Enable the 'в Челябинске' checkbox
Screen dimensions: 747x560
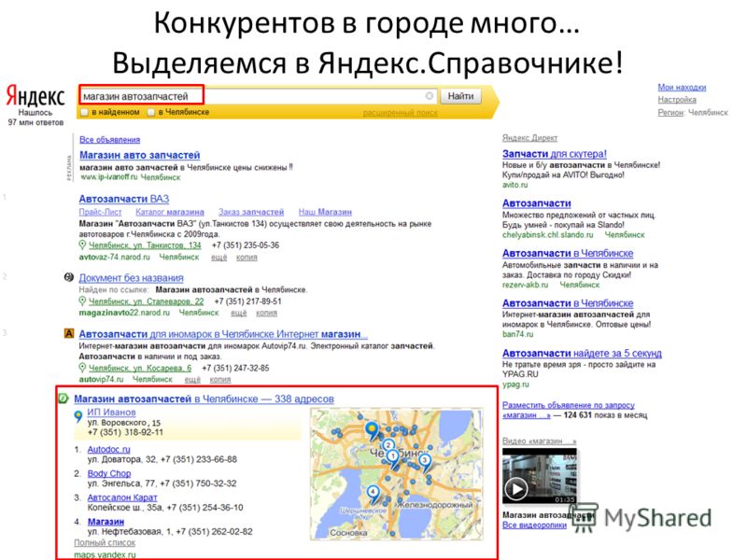(x=151, y=112)
